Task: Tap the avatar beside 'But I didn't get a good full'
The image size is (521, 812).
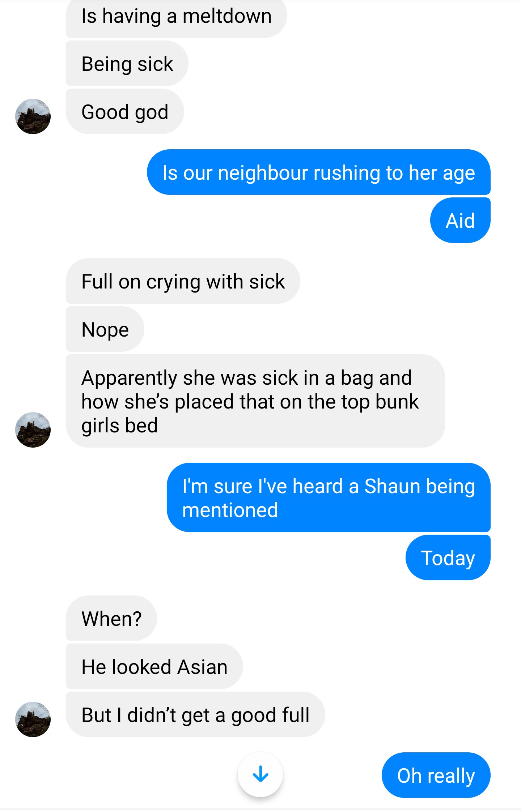Action: [x=33, y=719]
